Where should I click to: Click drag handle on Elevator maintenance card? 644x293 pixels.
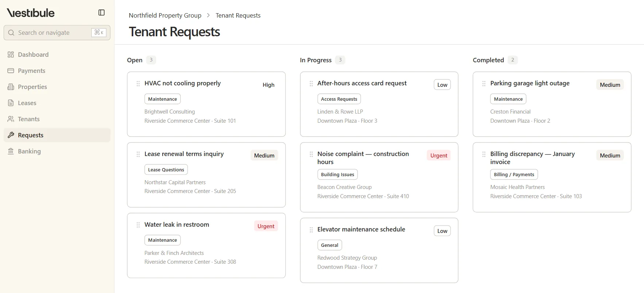point(311,230)
